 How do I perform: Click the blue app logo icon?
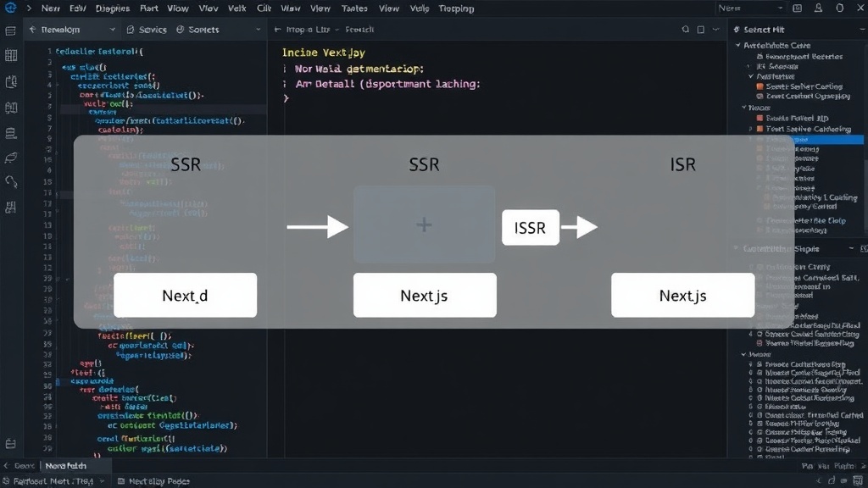pos(10,8)
